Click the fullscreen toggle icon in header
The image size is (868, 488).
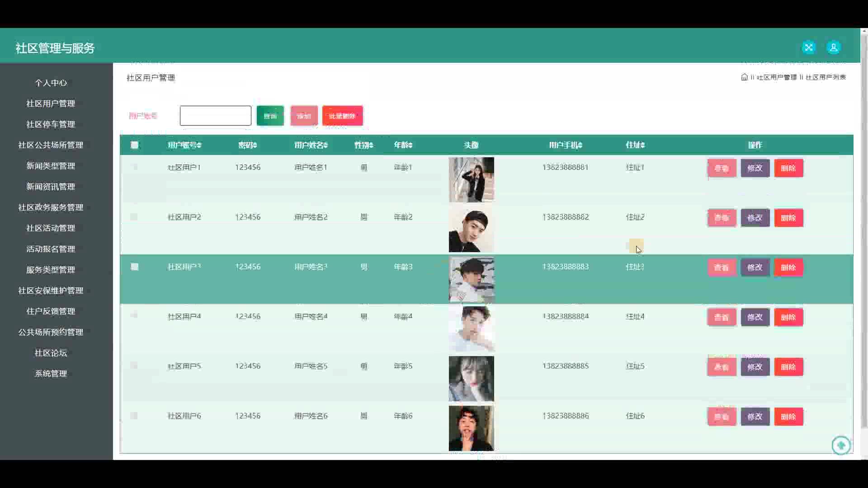809,47
